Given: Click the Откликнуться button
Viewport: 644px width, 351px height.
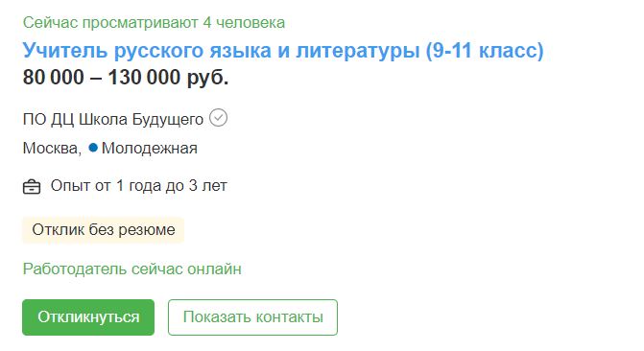Looking at the screenshot, I should (88, 317).
